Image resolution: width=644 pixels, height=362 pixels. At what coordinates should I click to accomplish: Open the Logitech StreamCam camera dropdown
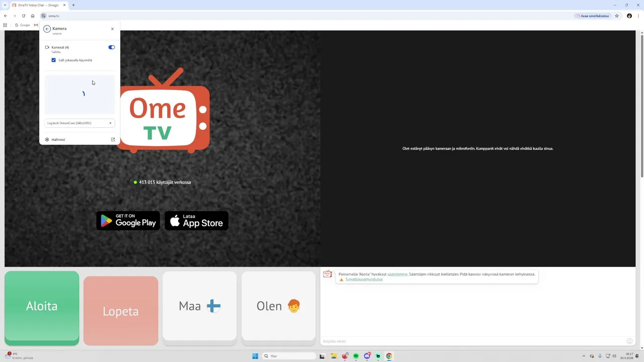pos(79,123)
